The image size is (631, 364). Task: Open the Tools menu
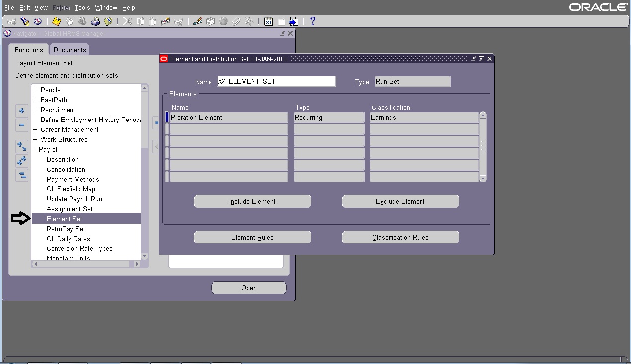[x=82, y=8]
